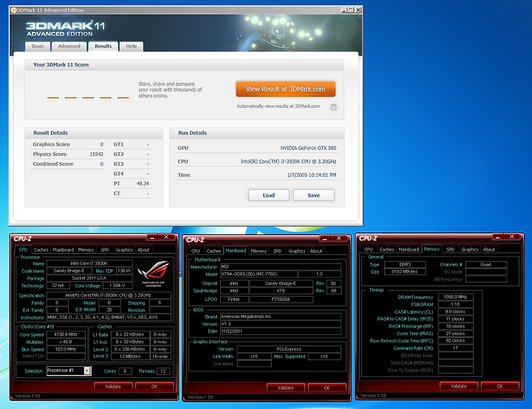The width and height of the screenshot is (532, 409).
Task: Click the Core Voltage 1.504 V field
Action: pyautogui.click(x=117, y=285)
